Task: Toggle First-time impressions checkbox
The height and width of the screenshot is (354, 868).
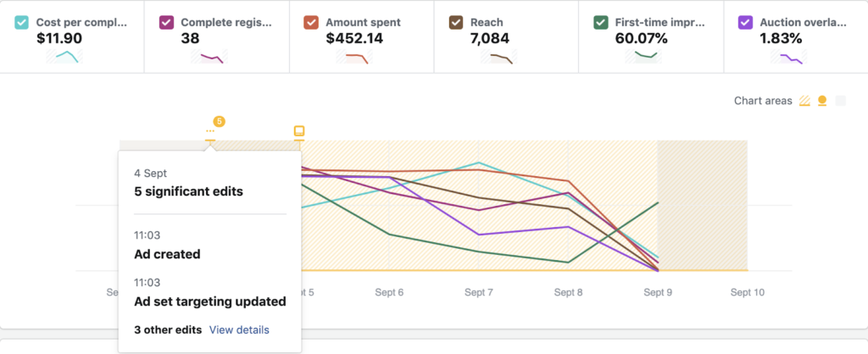Action: [x=600, y=23]
